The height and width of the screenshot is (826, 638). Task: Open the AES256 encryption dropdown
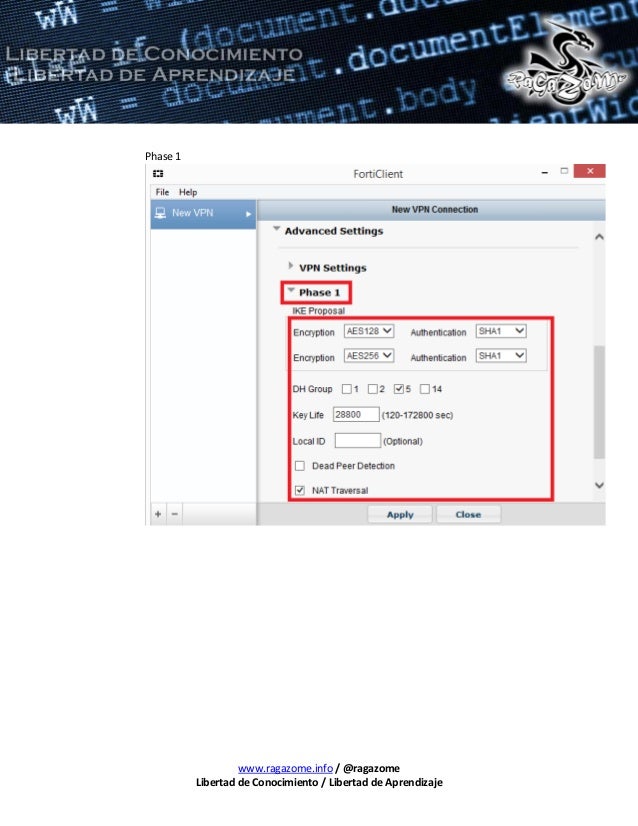point(369,356)
